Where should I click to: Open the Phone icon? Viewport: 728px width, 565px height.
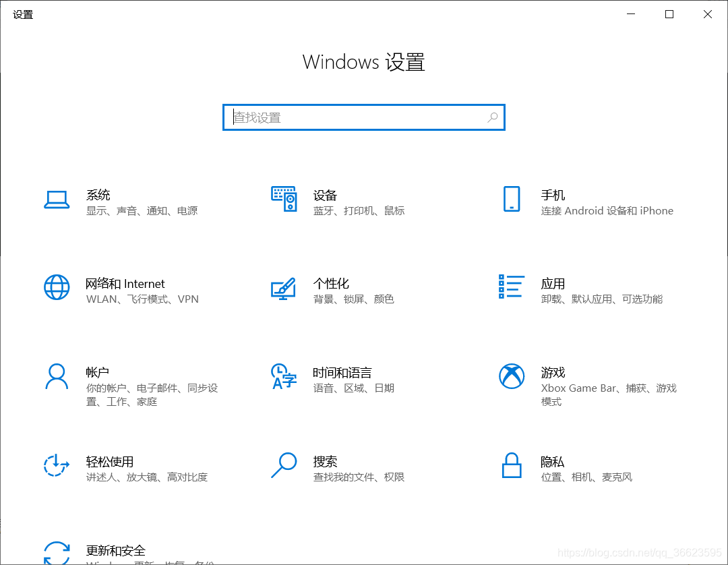pyautogui.click(x=512, y=199)
